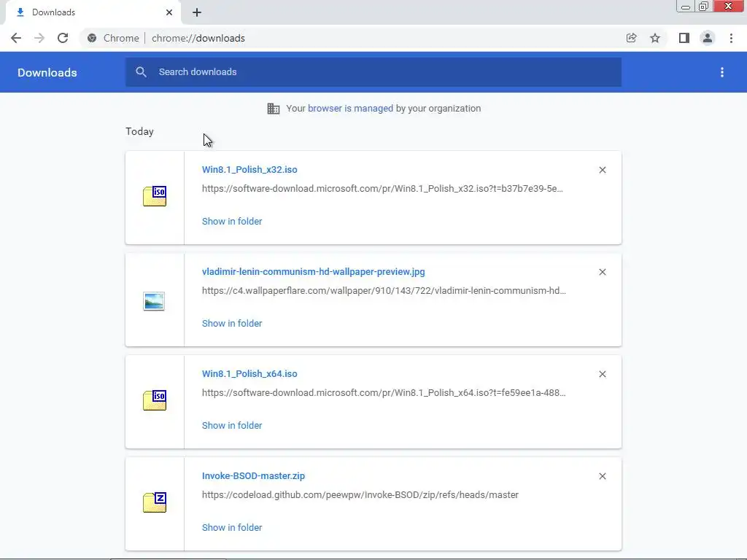Focus the Search downloads field
Image resolution: width=747 pixels, height=560 pixels.
(x=373, y=72)
